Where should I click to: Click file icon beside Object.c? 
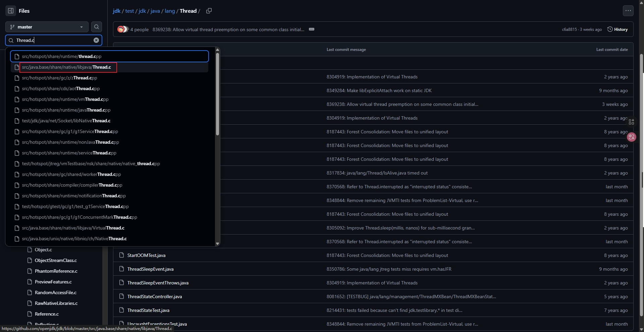point(30,250)
